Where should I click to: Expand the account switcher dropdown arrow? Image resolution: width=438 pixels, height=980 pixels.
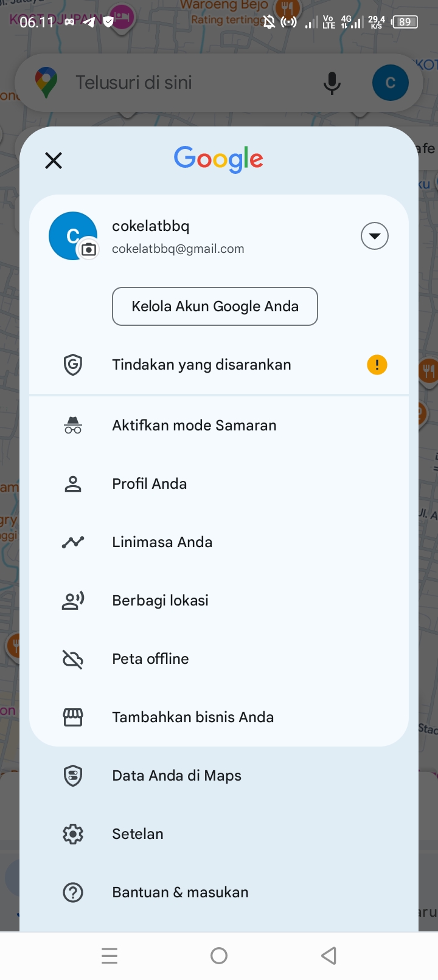(375, 236)
